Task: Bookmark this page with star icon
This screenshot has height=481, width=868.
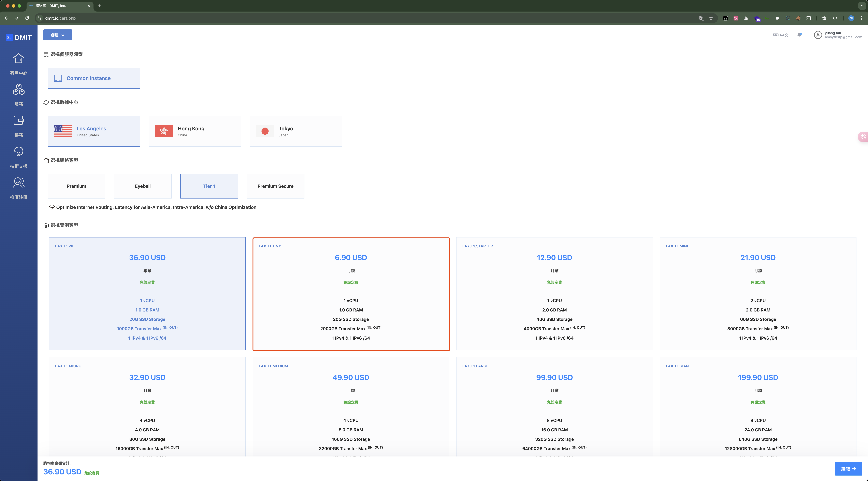Action: tap(711, 18)
